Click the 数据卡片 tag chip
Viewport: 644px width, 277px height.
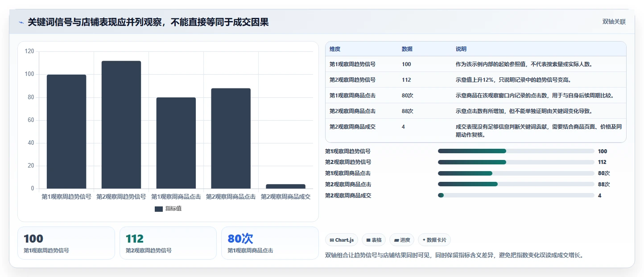click(x=434, y=240)
